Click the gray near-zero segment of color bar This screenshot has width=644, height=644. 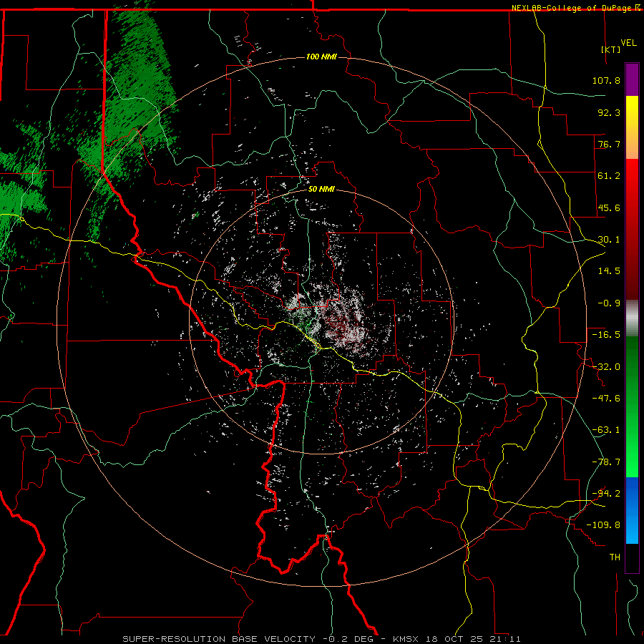(632, 318)
